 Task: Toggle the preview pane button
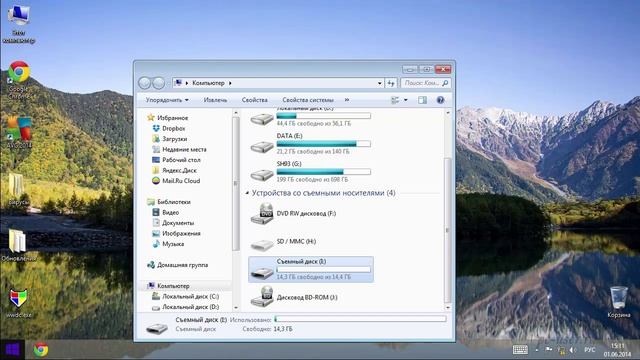422,100
